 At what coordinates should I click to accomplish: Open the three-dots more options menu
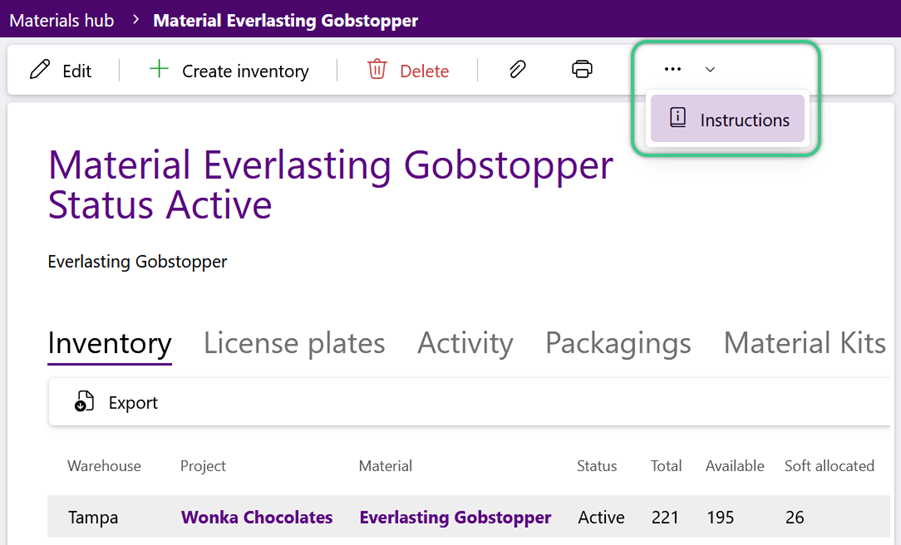[673, 69]
